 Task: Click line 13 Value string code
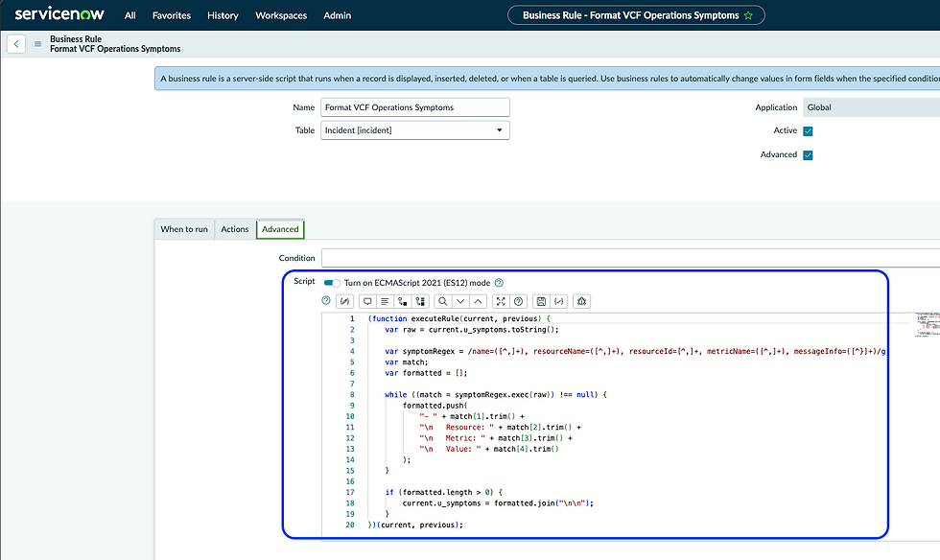489,449
